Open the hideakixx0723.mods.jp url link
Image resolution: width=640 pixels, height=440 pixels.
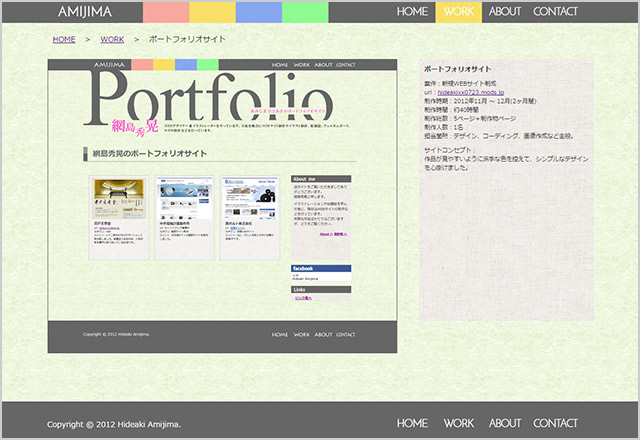pos(471,93)
